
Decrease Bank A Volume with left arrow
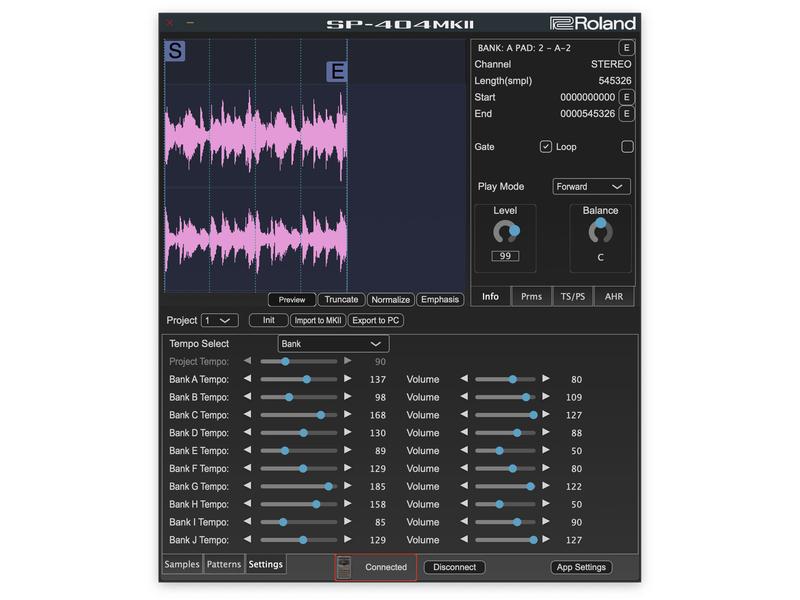(x=464, y=379)
